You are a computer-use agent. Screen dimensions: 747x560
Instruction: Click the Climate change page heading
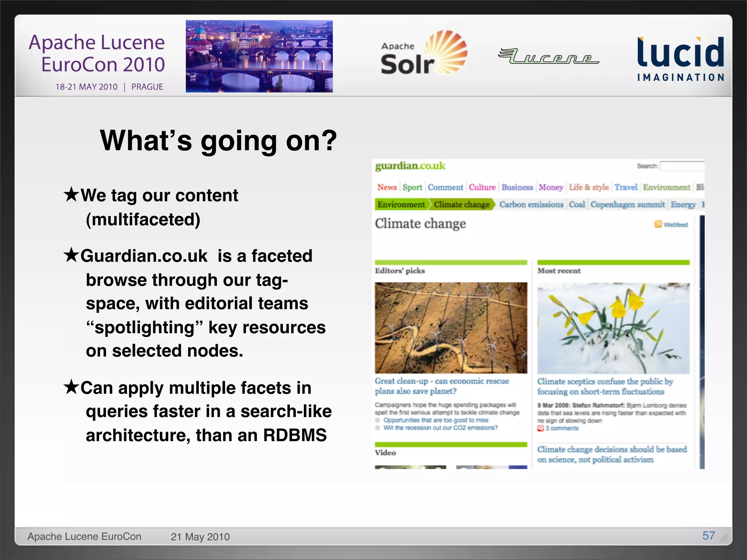(421, 223)
